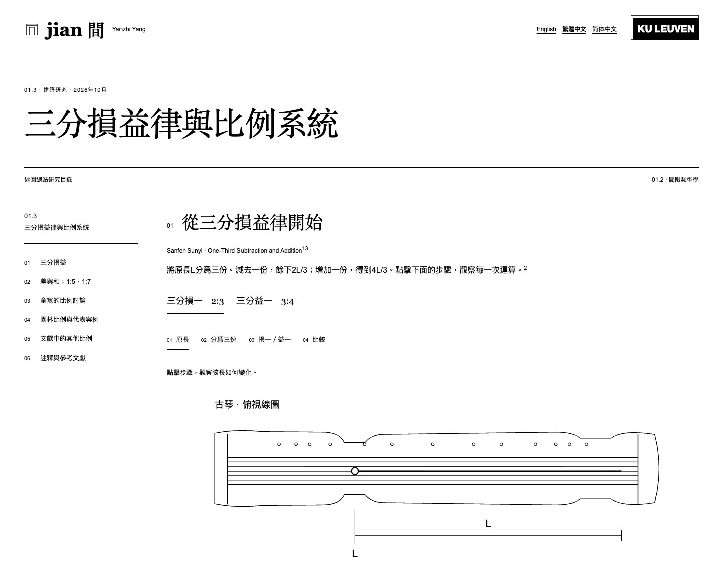Click the Yanzhi Yang author name

pos(129,29)
